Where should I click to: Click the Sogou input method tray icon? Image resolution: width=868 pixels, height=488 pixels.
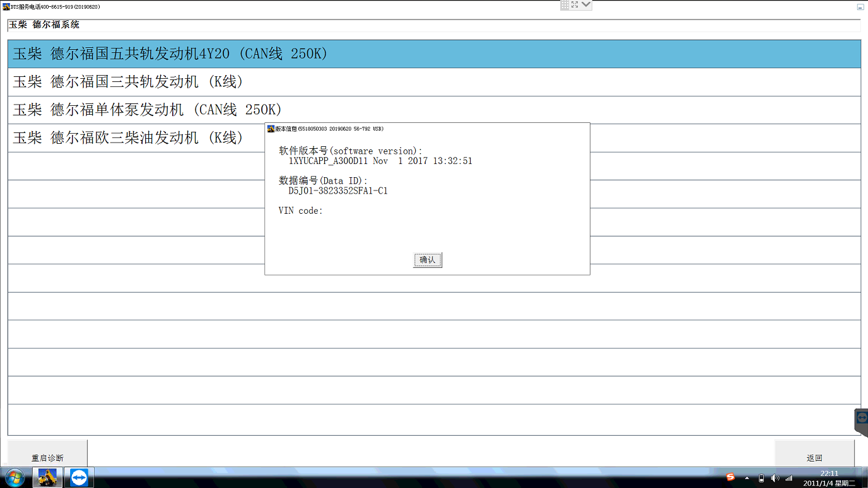730,477
